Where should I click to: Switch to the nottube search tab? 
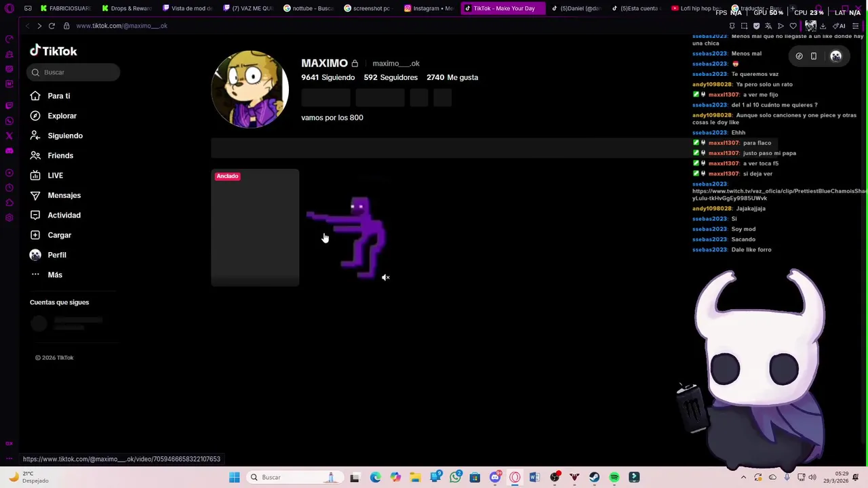[309, 8]
